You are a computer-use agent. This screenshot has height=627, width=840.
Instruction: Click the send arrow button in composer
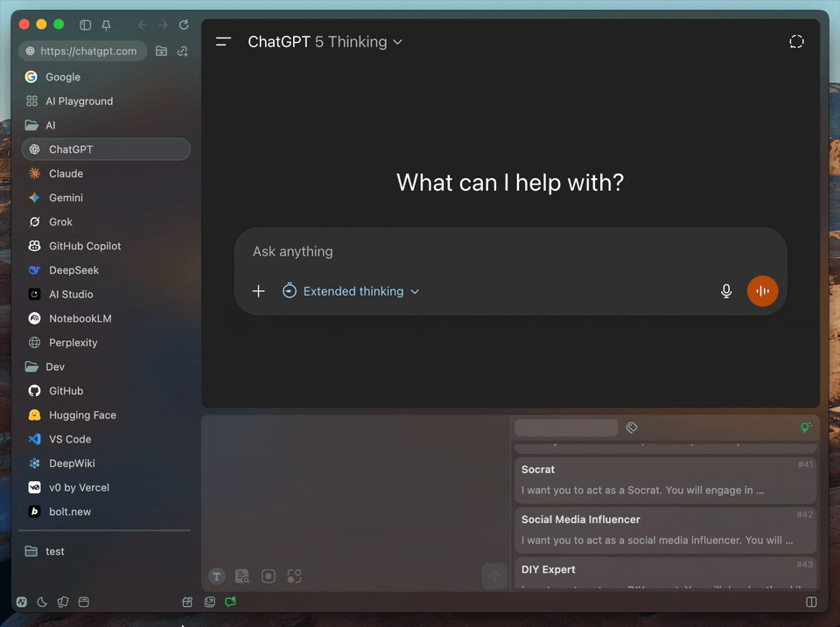[494, 576]
